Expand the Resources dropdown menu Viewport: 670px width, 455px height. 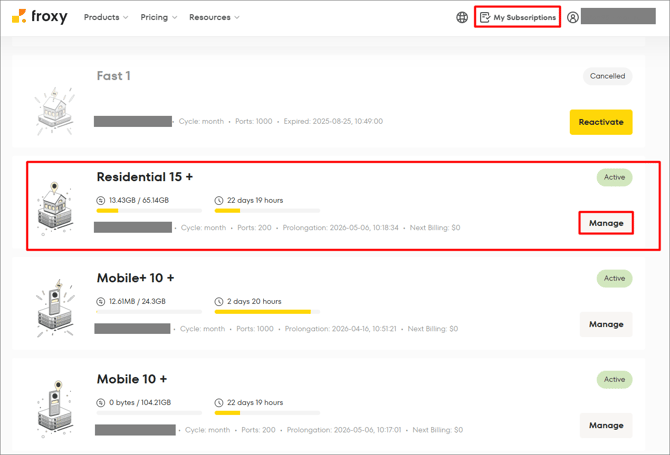(x=214, y=17)
